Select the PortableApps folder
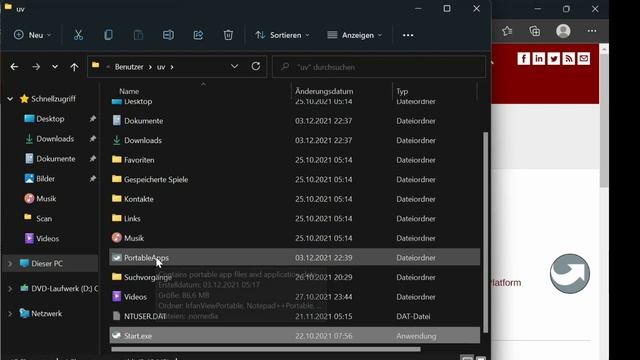This screenshot has width=640, height=360. [x=295, y=258]
